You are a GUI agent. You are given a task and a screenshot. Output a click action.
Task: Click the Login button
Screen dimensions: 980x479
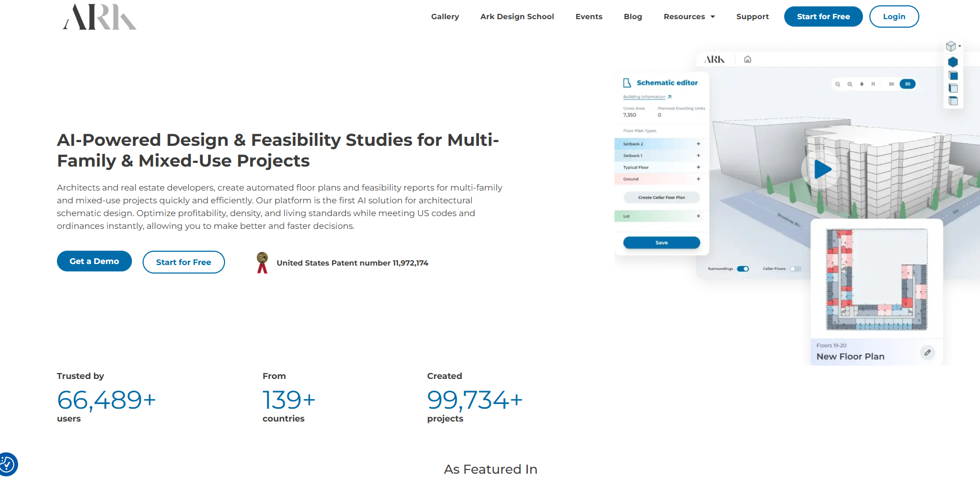pyautogui.click(x=894, y=16)
